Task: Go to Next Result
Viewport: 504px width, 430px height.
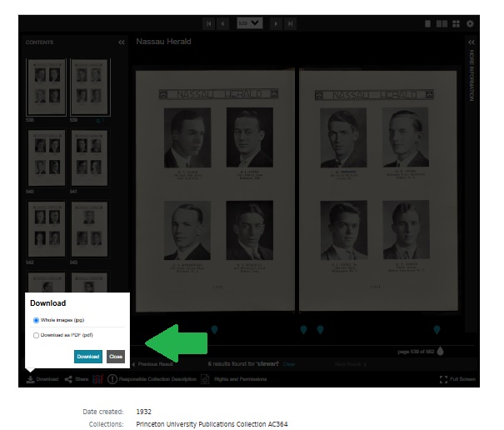Action: (x=351, y=364)
